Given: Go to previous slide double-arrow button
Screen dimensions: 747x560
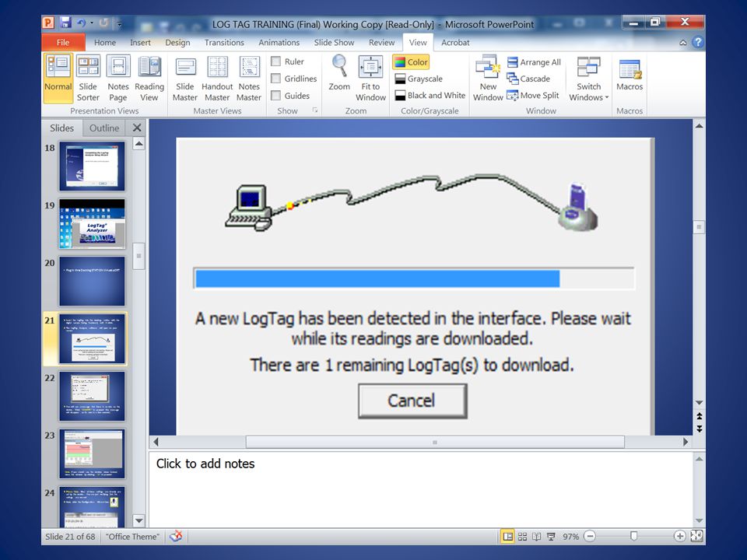Looking at the screenshot, I should coord(699,416).
